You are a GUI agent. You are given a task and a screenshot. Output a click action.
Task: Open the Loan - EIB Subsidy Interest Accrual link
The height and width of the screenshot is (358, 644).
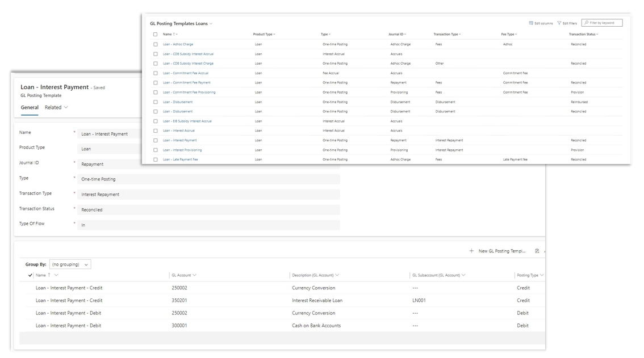pyautogui.click(x=187, y=121)
